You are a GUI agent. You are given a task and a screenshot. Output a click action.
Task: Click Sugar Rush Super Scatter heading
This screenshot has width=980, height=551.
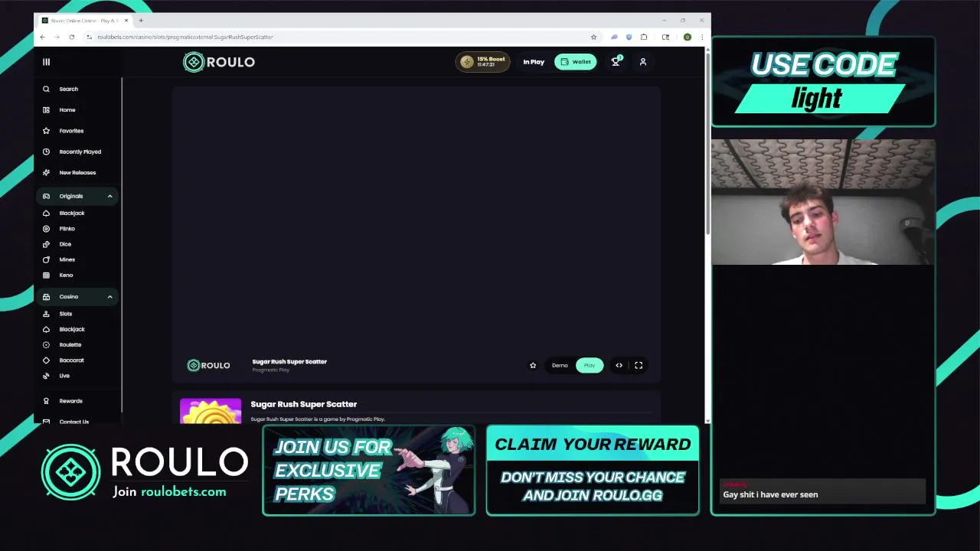pos(304,404)
